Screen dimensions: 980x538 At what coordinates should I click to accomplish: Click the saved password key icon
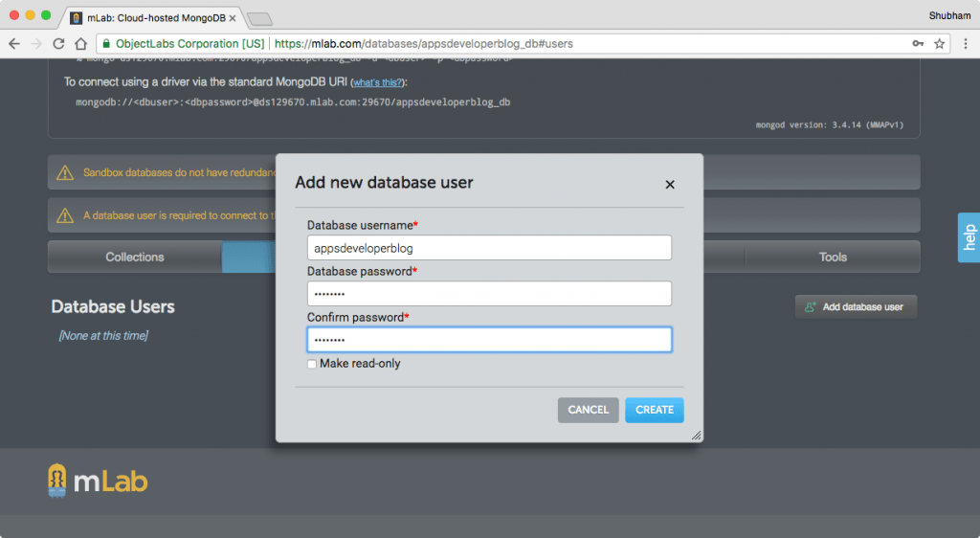point(918,44)
